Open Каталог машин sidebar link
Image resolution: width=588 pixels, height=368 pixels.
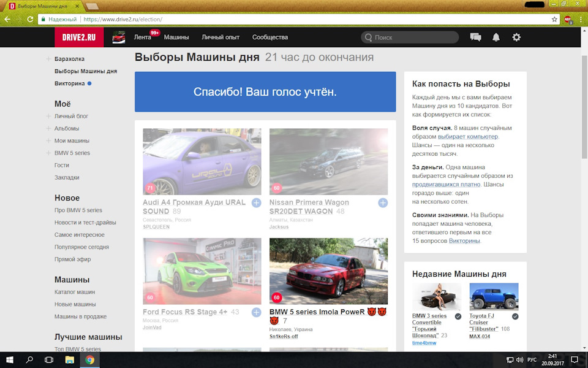coord(75,292)
